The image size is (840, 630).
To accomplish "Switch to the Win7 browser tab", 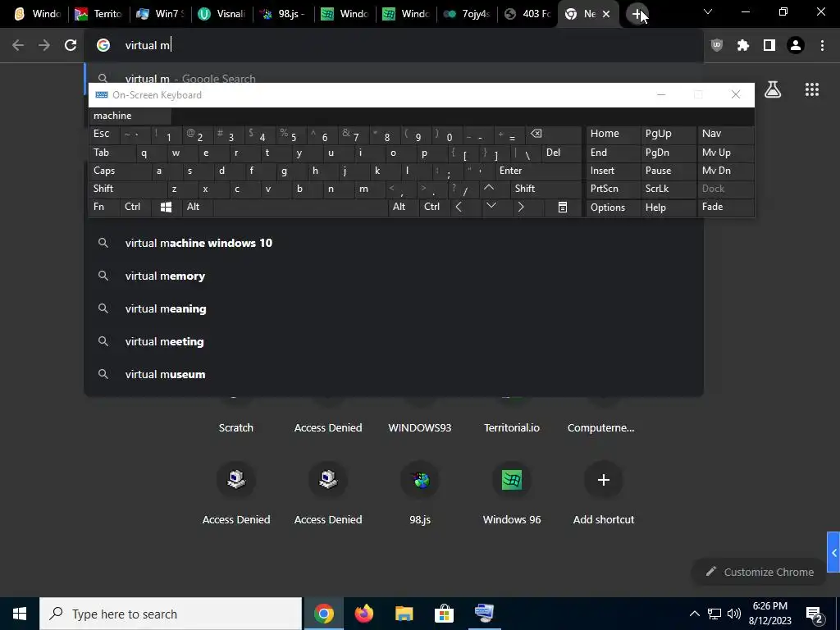I will (160, 14).
